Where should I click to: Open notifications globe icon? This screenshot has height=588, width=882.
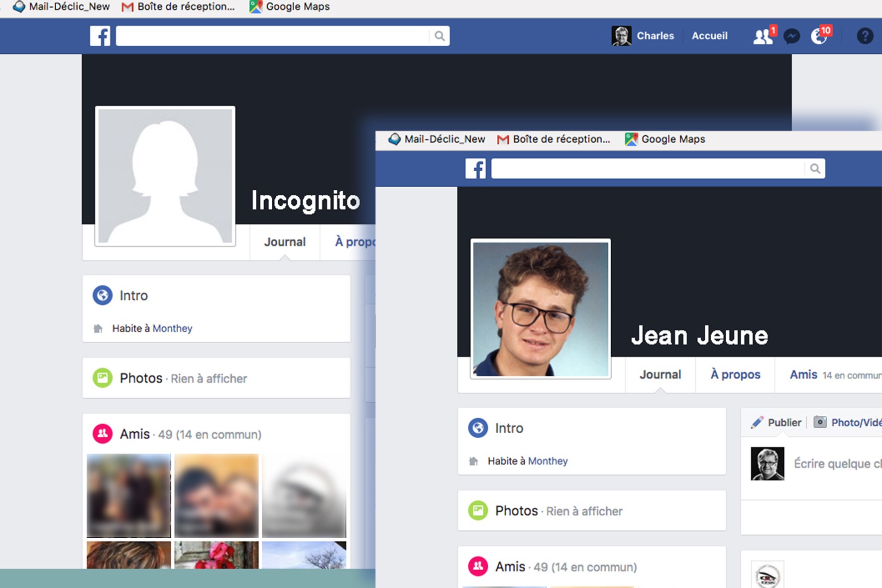819,36
